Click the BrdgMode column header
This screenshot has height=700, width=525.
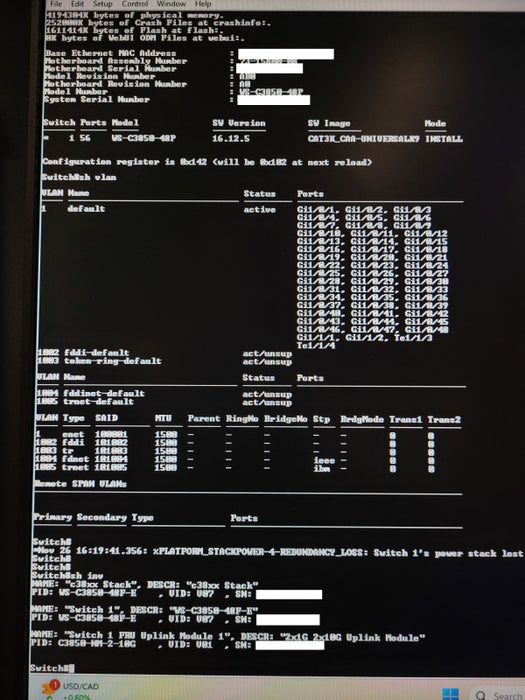[x=362, y=419]
